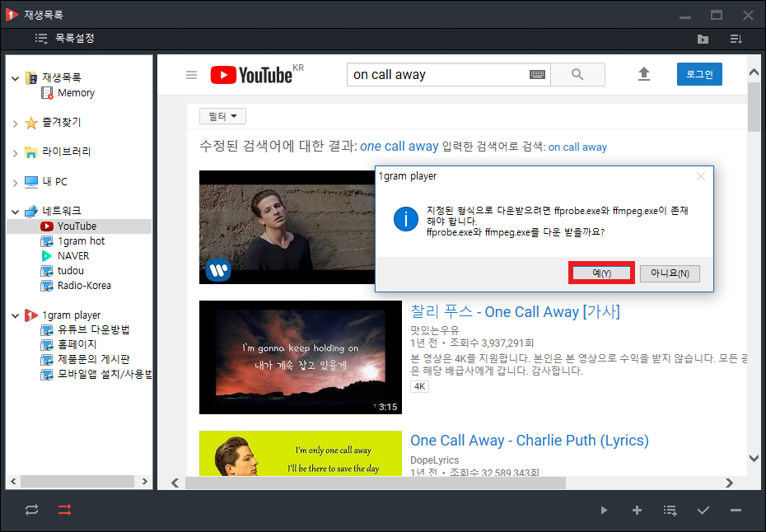Click the browser vertical scroll up arrow
This screenshot has height=532, width=766.
point(754,72)
